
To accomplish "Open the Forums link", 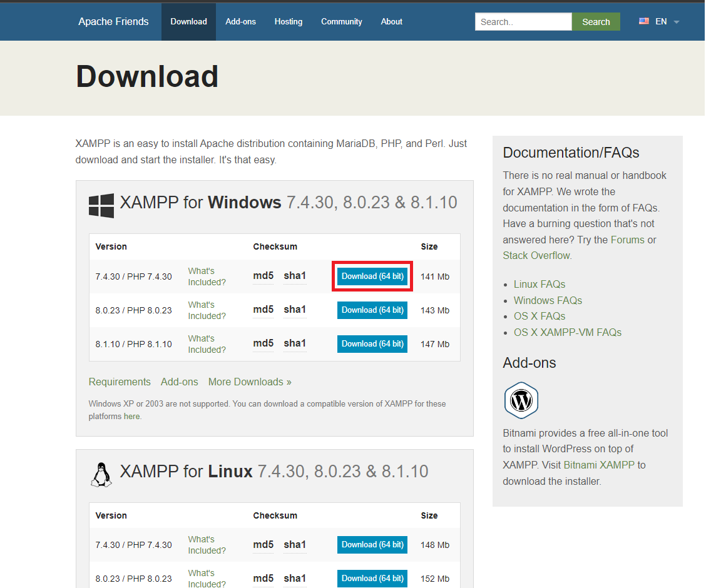I will [x=627, y=240].
